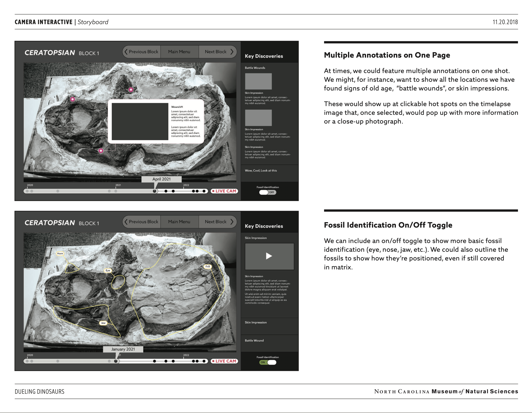Click the bottom mockup Key Discoveries heading

click(x=264, y=226)
